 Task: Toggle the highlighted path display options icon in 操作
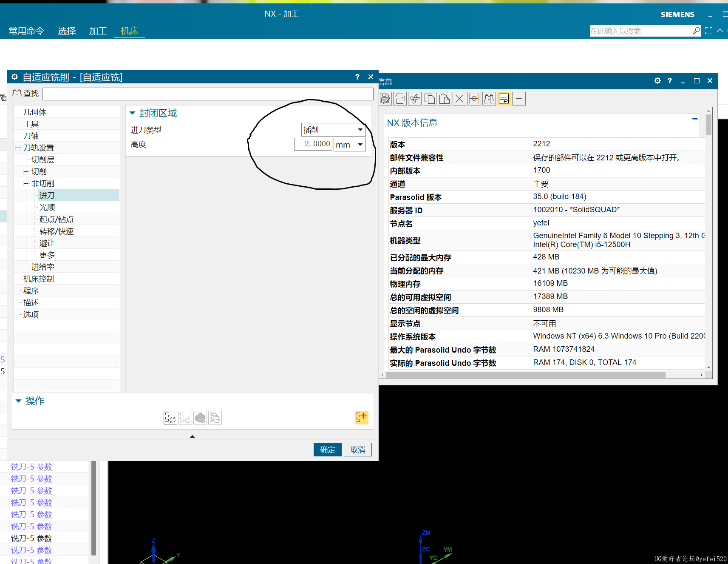click(x=361, y=417)
